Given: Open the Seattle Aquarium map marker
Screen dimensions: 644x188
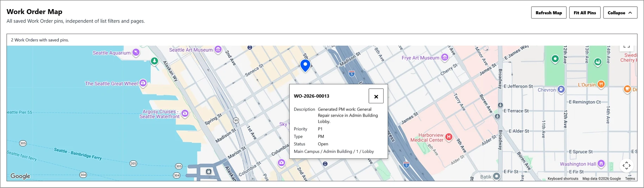Looking at the screenshot, I should point(136,53).
